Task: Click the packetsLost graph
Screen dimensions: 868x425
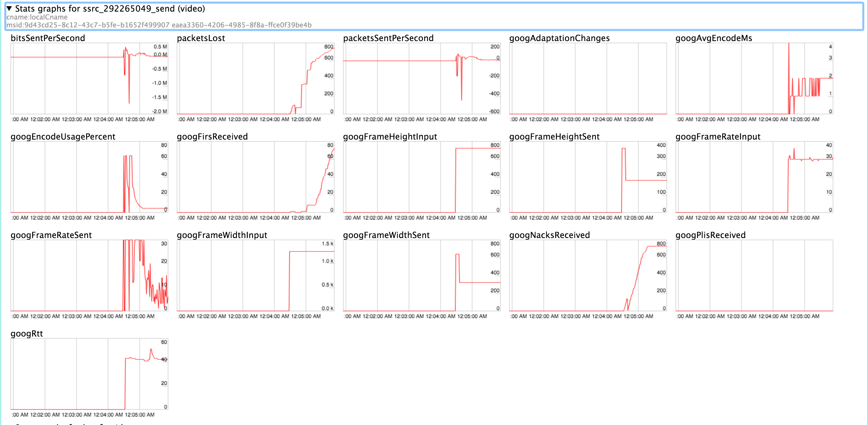Action: [255, 78]
